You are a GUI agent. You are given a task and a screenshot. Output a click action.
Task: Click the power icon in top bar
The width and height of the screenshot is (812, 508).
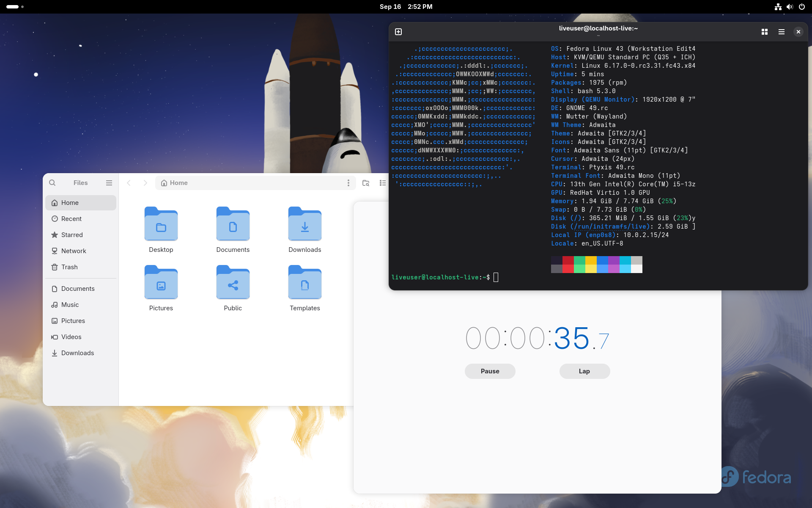(802, 7)
